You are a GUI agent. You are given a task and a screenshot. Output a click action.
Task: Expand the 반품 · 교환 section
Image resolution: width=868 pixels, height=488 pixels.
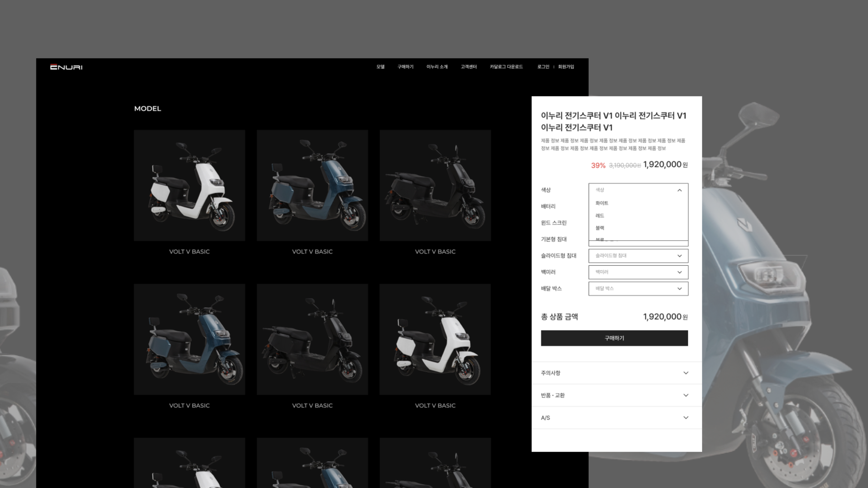[x=617, y=395]
